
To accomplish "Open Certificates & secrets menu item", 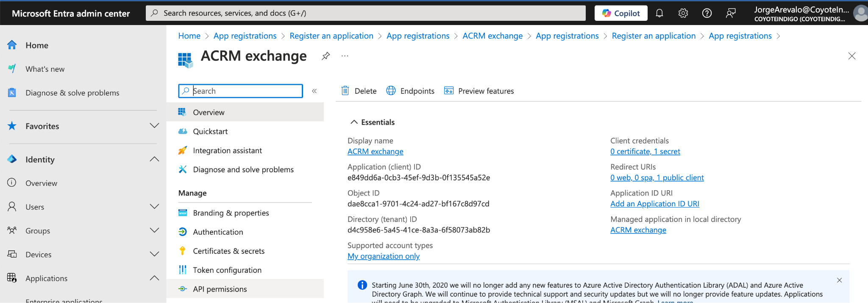I will coord(228,251).
